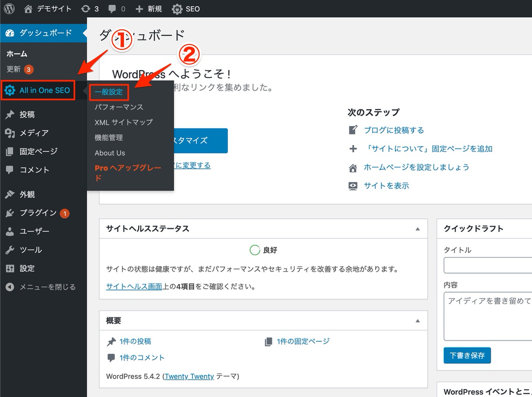Click the All in One SEO gear icon
Screen dimensions: 532x397
tap(10, 90)
